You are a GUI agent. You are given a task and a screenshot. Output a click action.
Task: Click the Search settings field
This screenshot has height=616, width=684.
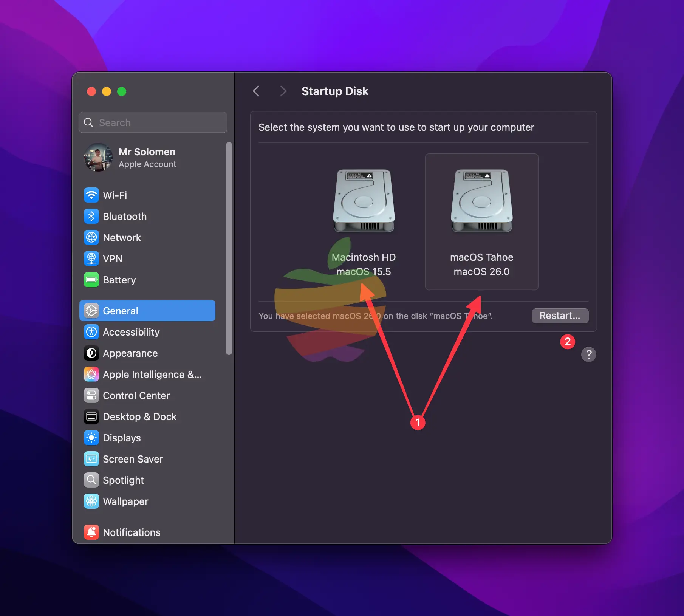coord(153,123)
